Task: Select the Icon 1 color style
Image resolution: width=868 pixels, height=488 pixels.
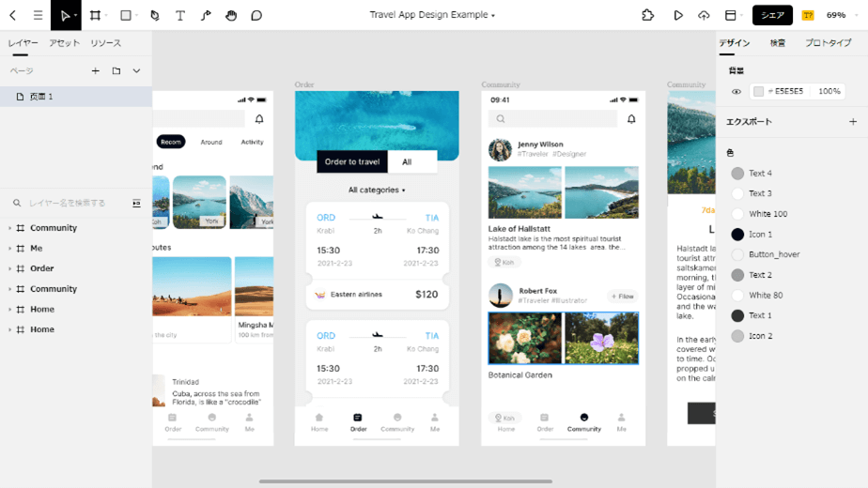Action: pyautogui.click(x=752, y=234)
